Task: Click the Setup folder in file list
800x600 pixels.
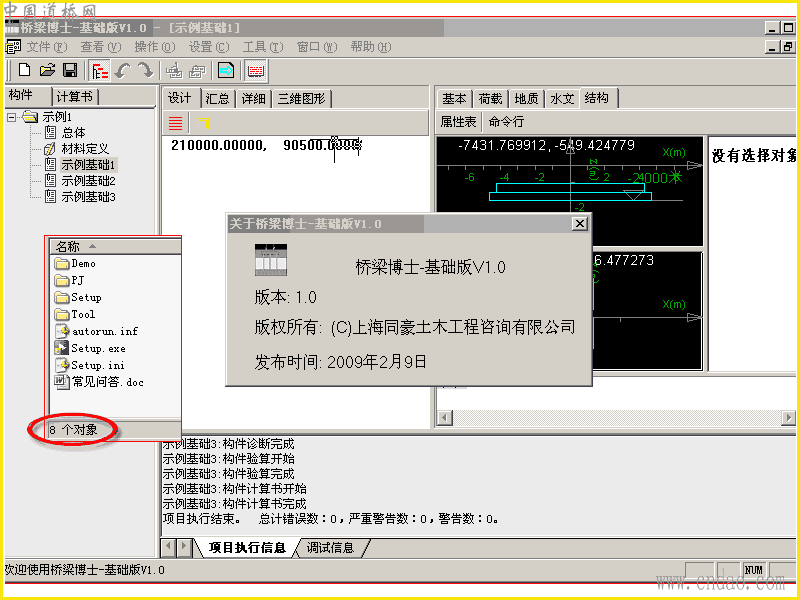Action: (78, 297)
